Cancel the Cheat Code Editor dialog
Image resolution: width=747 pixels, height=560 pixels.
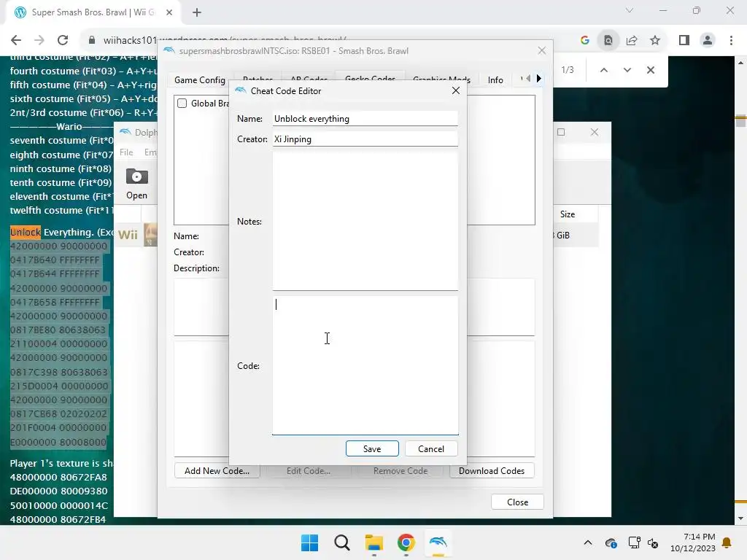431,448
